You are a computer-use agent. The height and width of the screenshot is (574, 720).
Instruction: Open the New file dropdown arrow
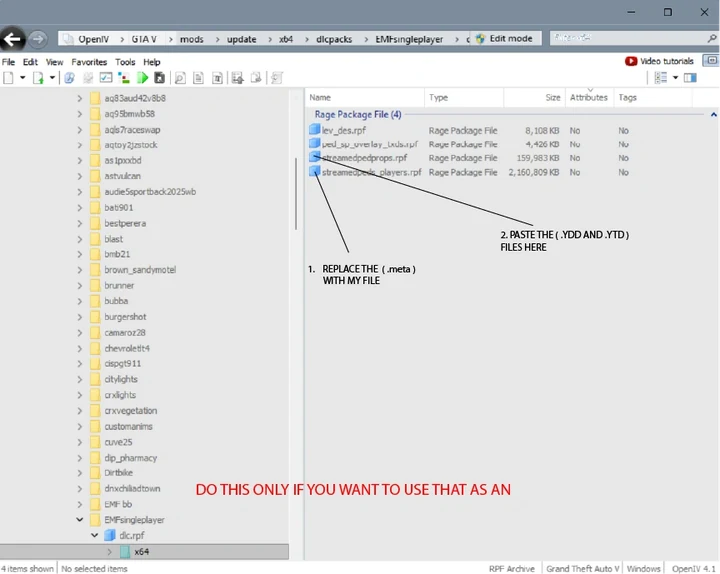[22, 78]
